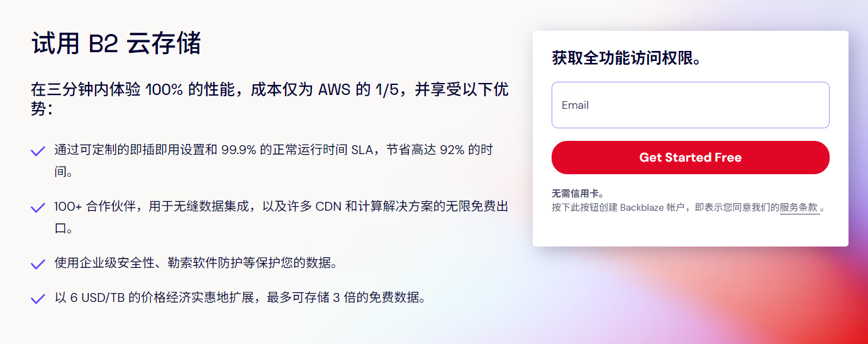Image resolution: width=868 pixels, height=344 pixels.
Task: Focus the Email input field
Action: [x=690, y=105]
